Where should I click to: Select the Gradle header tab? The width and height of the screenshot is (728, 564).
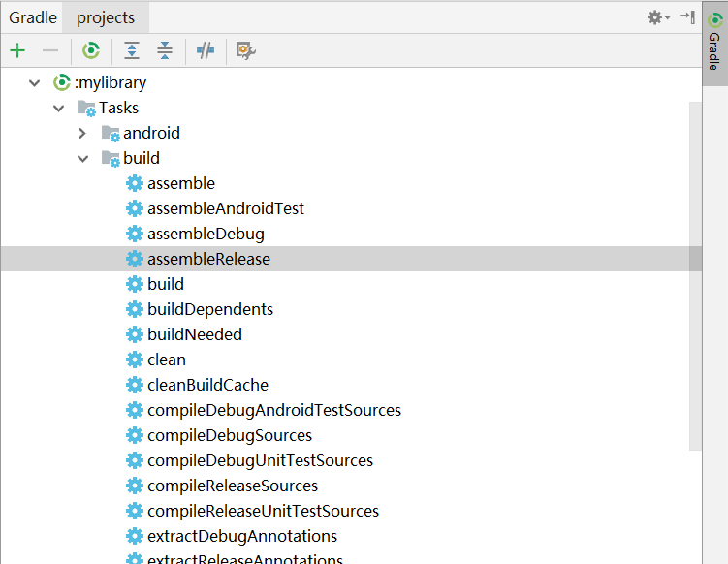(x=33, y=17)
